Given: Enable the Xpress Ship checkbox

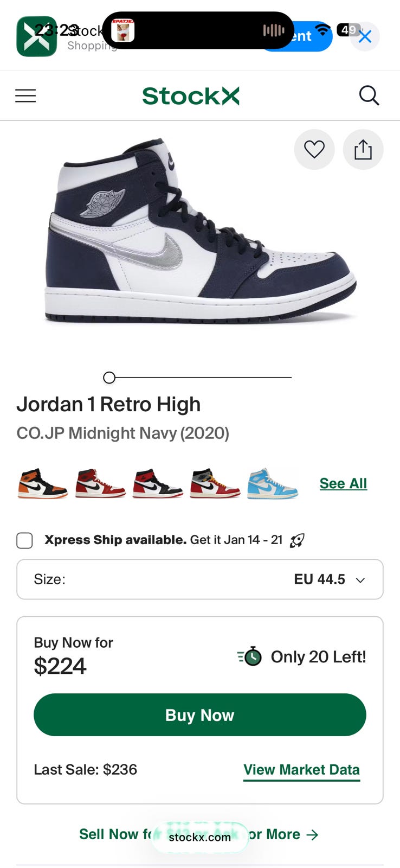Looking at the screenshot, I should [x=24, y=540].
